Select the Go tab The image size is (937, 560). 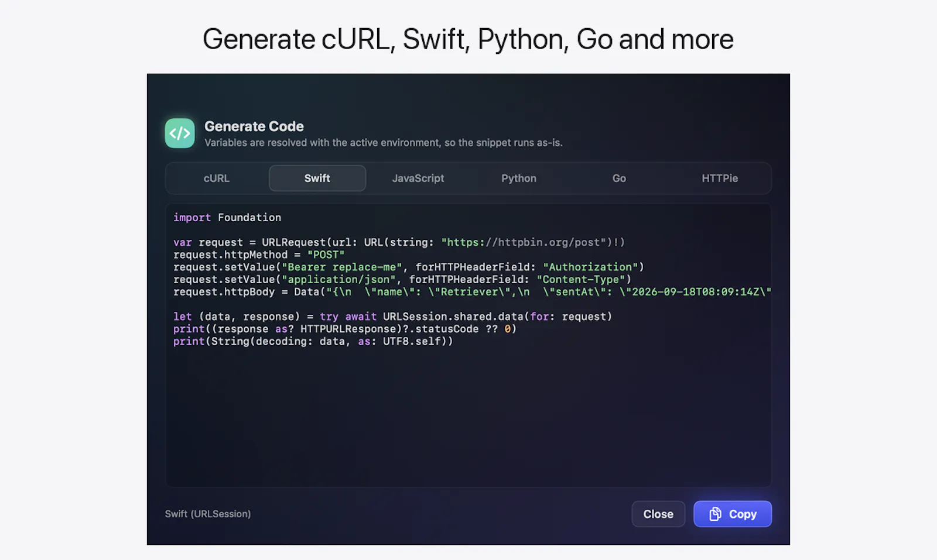pyautogui.click(x=619, y=178)
